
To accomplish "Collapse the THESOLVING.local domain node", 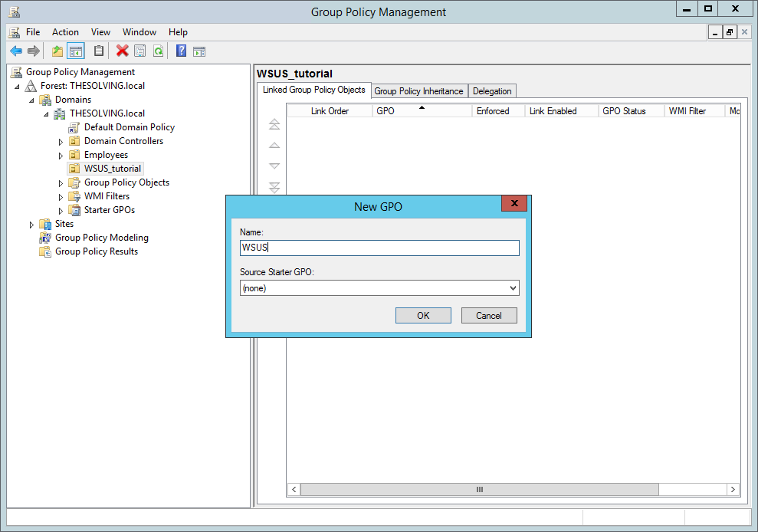I will pos(46,114).
